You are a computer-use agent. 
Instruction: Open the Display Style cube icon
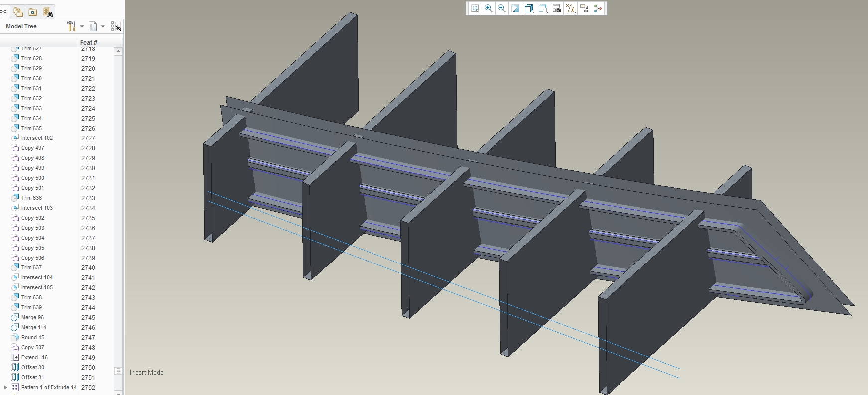coord(529,8)
